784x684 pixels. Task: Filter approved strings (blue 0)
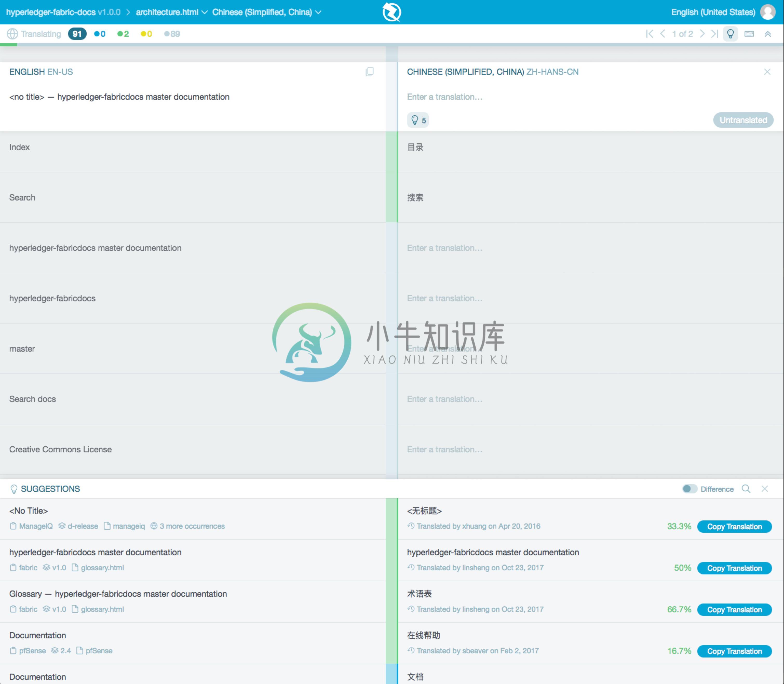point(100,34)
